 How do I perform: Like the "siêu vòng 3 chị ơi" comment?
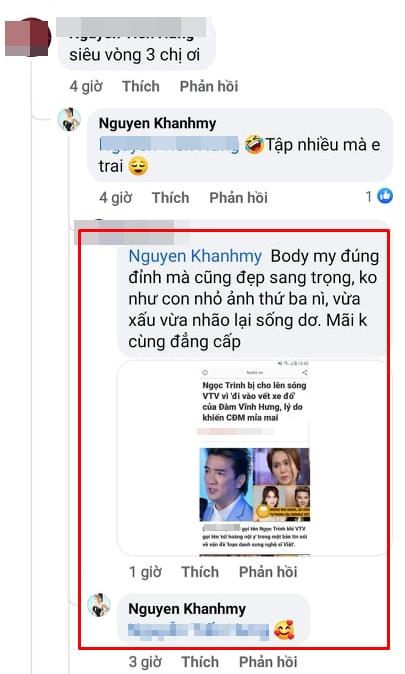click(141, 86)
